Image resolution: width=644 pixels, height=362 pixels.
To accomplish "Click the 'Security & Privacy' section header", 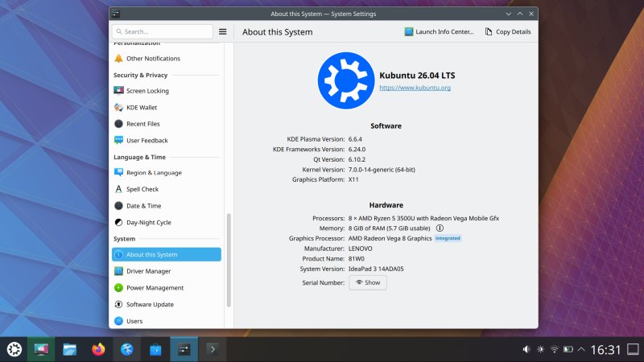I will click(x=140, y=75).
